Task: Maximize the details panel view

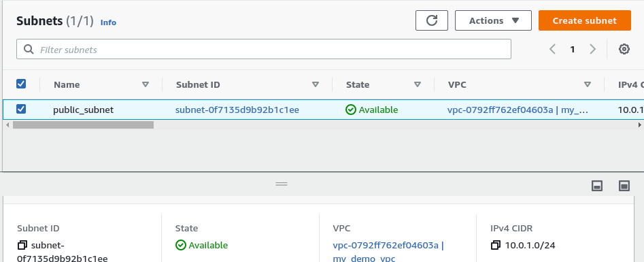Action: (x=624, y=186)
